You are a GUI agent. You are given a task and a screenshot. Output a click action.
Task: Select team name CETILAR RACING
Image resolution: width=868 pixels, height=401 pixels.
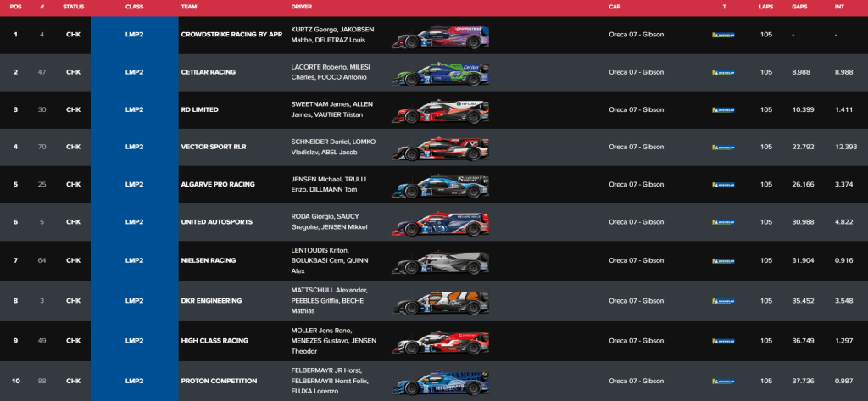click(x=209, y=72)
